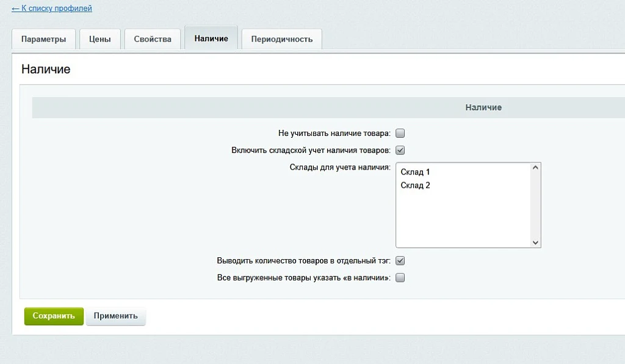Image resolution: width=625 pixels, height=364 pixels.
Task: Open the Свойства tab
Action: (x=153, y=39)
